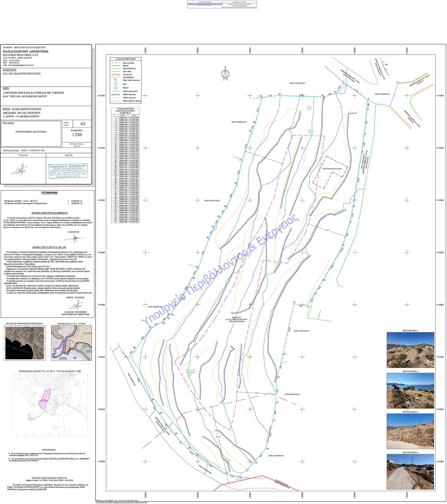Image resolution: width=447 pixels, height=504 pixels.
Task: Click the ΓΡΑΜΜΗ ΑΙΓΙΑΛΟΥ shoreline label
Action: (x=282, y=483)
